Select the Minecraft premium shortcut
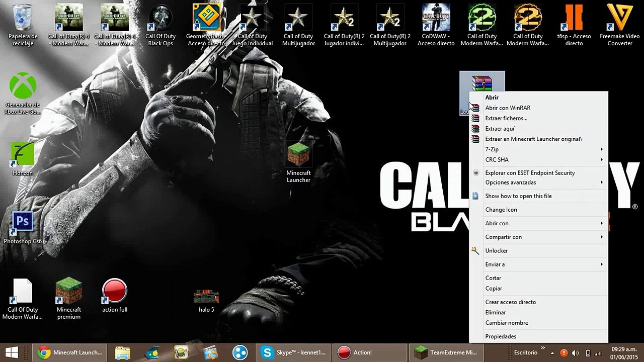This screenshot has height=362, width=644. click(69, 299)
